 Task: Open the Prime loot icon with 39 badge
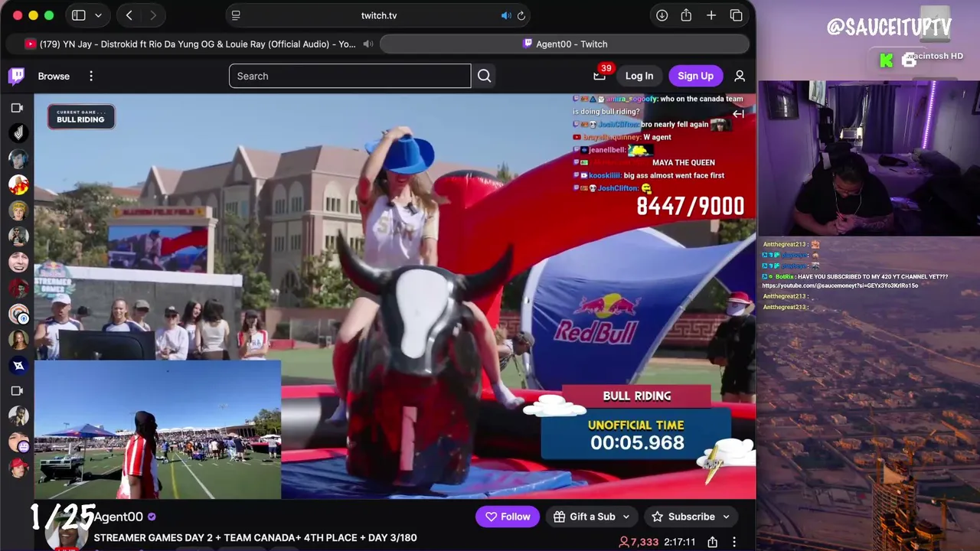tap(600, 75)
